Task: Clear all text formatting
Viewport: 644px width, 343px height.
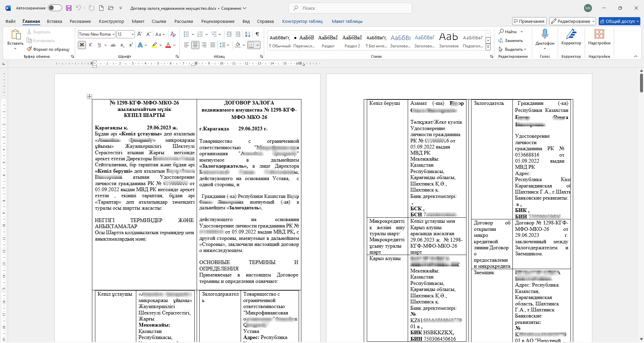Action: click(173, 34)
